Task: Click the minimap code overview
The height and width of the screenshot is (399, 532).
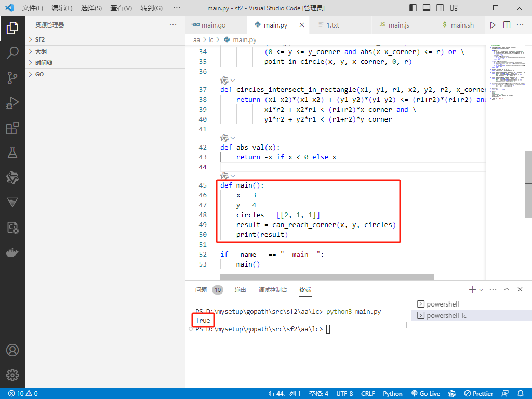Action: 506,72
